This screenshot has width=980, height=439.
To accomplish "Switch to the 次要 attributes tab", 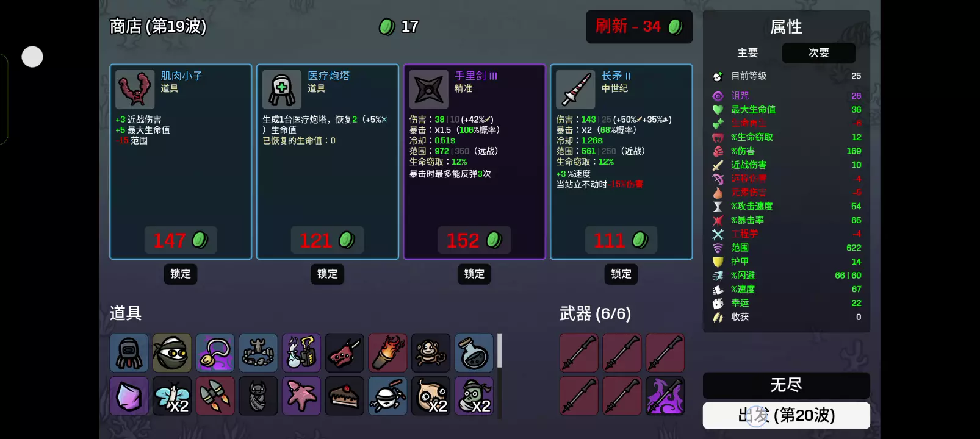I will click(819, 53).
